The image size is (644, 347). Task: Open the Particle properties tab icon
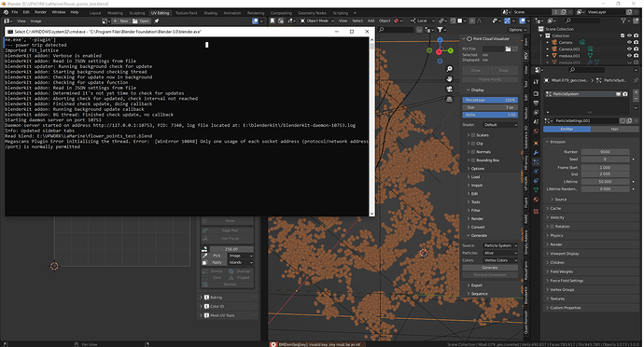[536, 161]
